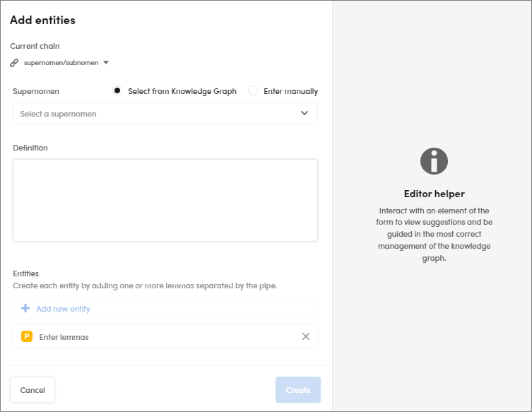Screen dimensions: 532x412
Task: Click the 'Add entities' dialog title
Action: click(42, 20)
